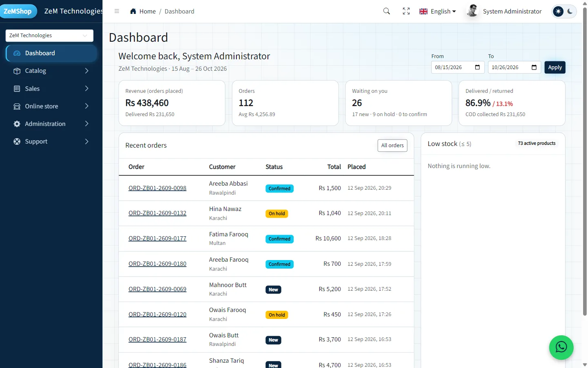
Task: Click the Revenue value Rs 438,460
Action: coord(147,103)
